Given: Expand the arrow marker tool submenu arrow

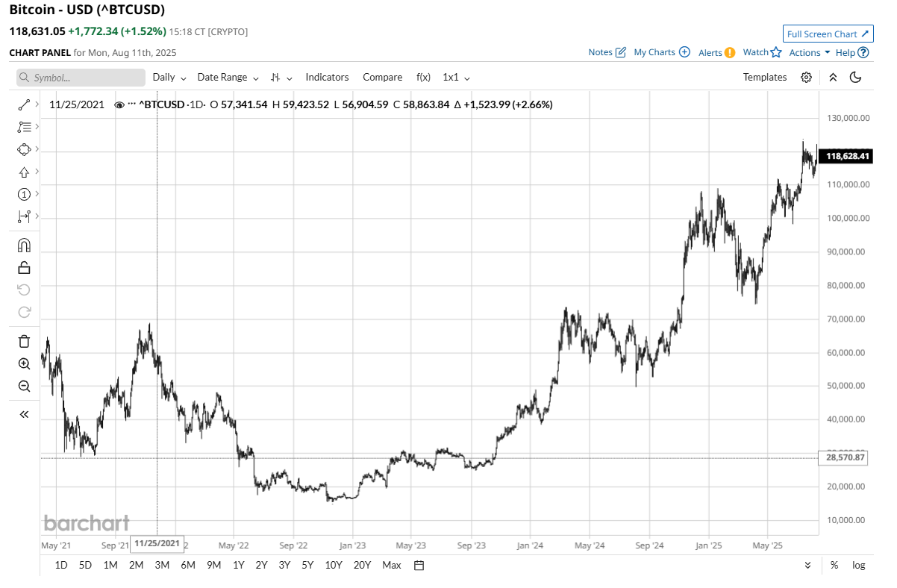Looking at the screenshot, I should coord(36,172).
